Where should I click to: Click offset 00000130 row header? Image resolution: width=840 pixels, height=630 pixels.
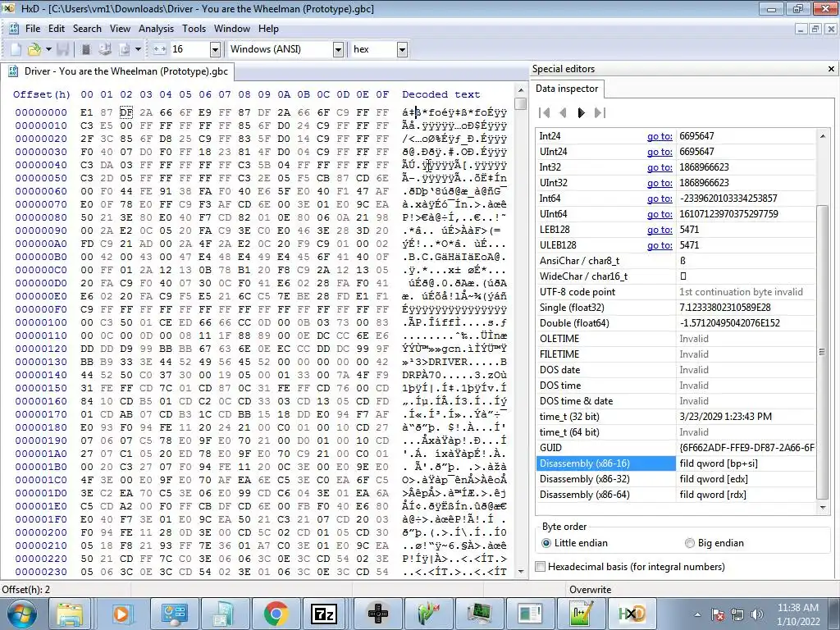click(41, 362)
